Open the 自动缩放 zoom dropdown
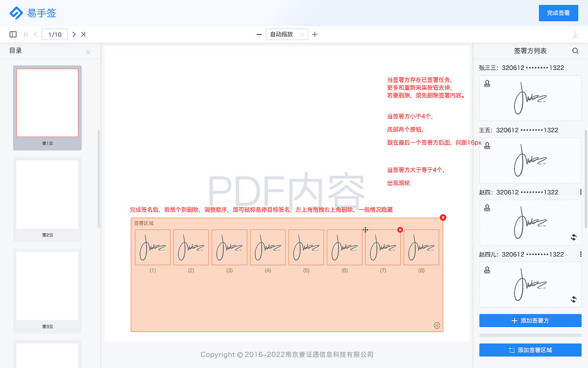The width and height of the screenshot is (588, 368). [287, 34]
